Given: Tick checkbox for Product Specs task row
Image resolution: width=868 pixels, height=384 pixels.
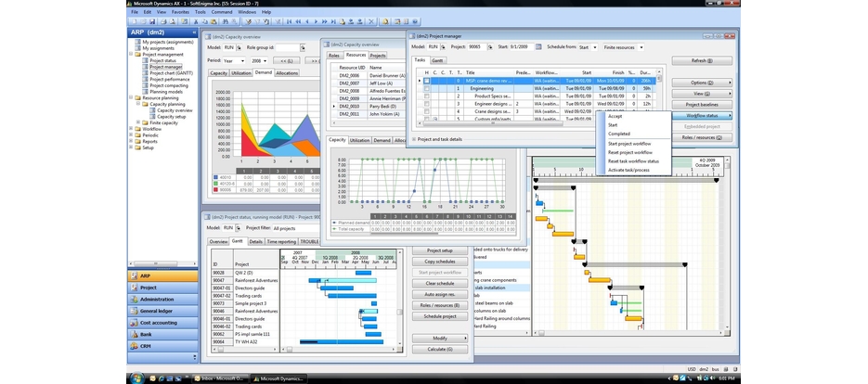Looking at the screenshot, I should (x=426, y=96).
